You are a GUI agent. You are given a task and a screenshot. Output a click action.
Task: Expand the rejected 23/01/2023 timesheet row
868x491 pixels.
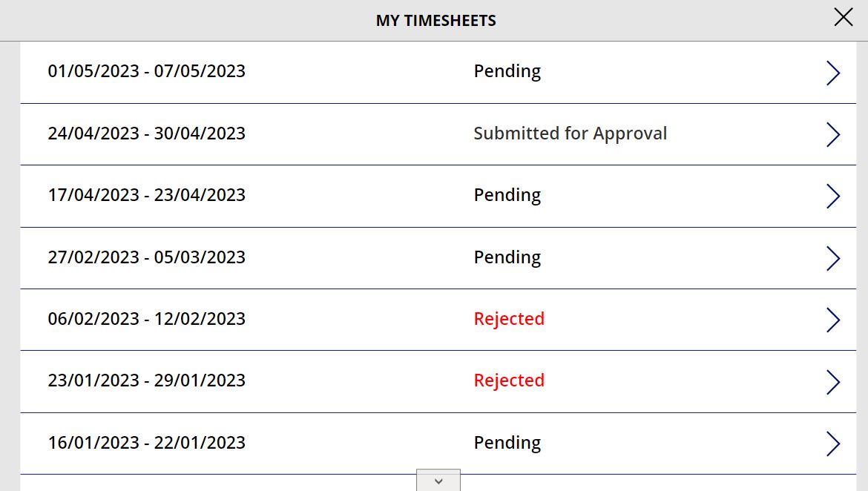(832, 381)
